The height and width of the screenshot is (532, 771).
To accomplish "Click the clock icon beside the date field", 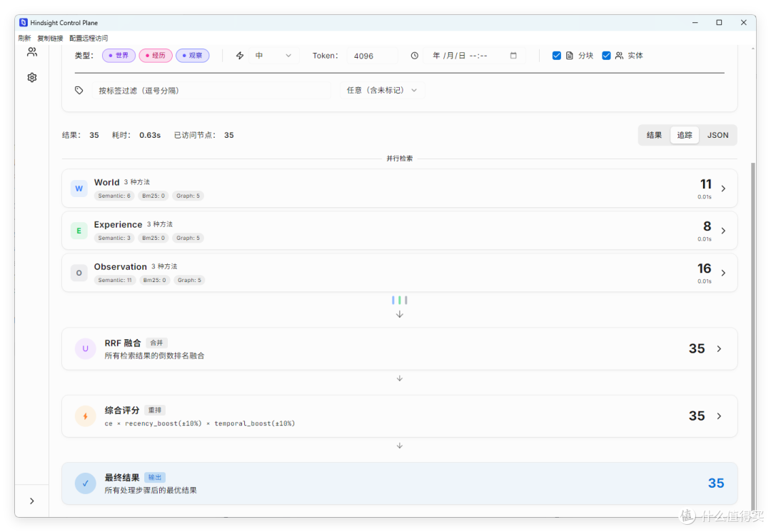I will tap(415, 56).
